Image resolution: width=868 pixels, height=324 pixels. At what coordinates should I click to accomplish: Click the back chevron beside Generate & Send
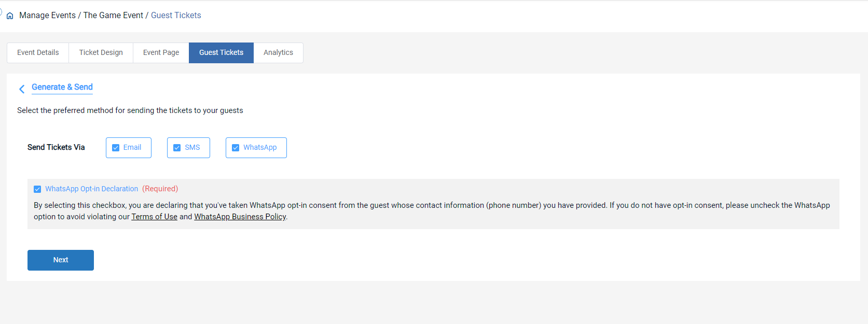pyautogui.click(x=22, y=89)
